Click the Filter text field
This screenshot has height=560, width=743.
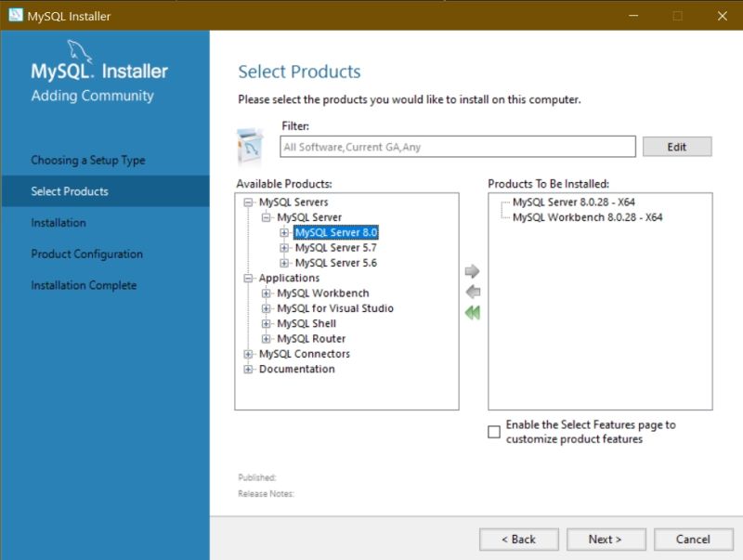458,147
